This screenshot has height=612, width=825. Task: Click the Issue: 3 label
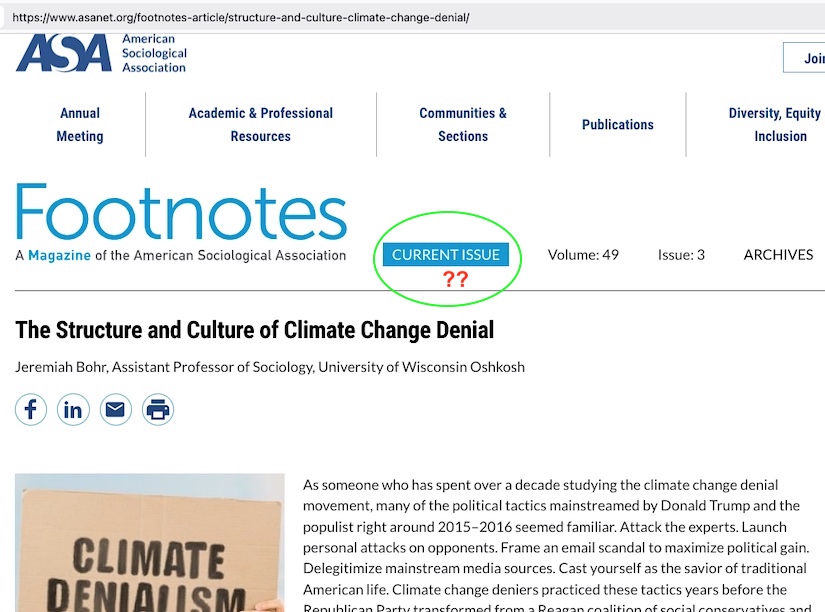[x=681, y=255]
